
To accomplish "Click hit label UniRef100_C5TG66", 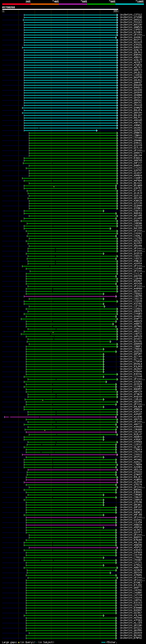I will 131,138.
